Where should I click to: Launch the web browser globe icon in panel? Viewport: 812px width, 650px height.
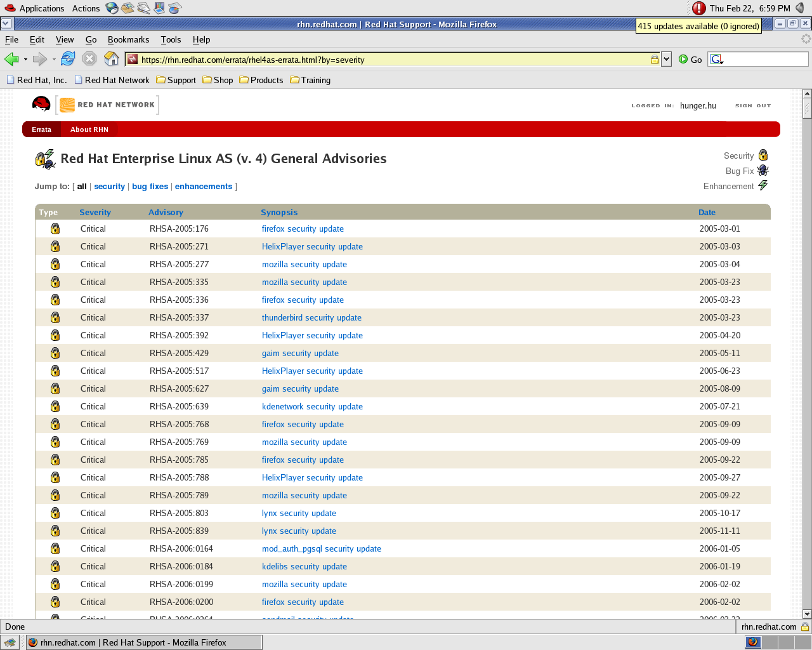[x=112, y=8]
